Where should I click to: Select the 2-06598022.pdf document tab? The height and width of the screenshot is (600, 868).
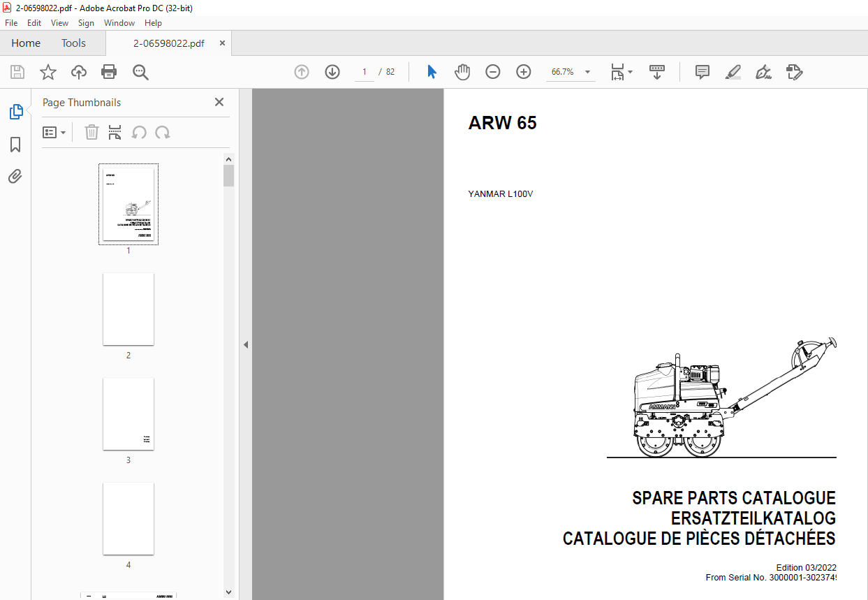tap(168, 43)
